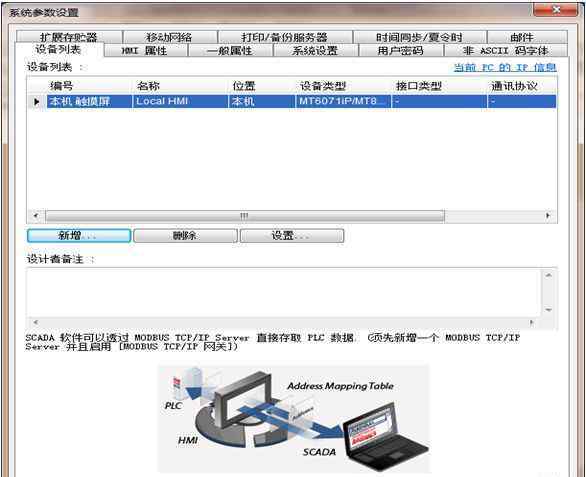Click the 新增 button
This screenshot has width=586, height=477.
click(79, 236)
